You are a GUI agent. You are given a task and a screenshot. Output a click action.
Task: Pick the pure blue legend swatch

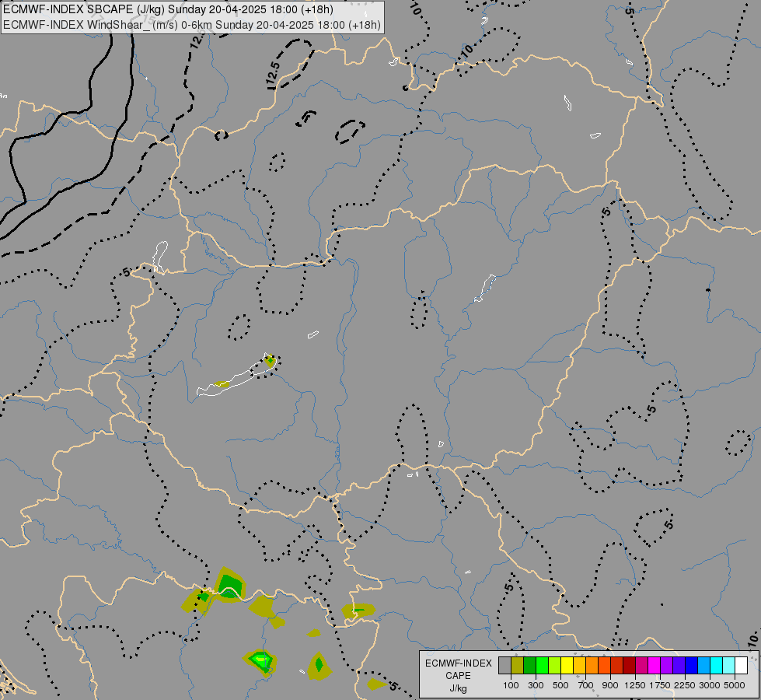691,666
